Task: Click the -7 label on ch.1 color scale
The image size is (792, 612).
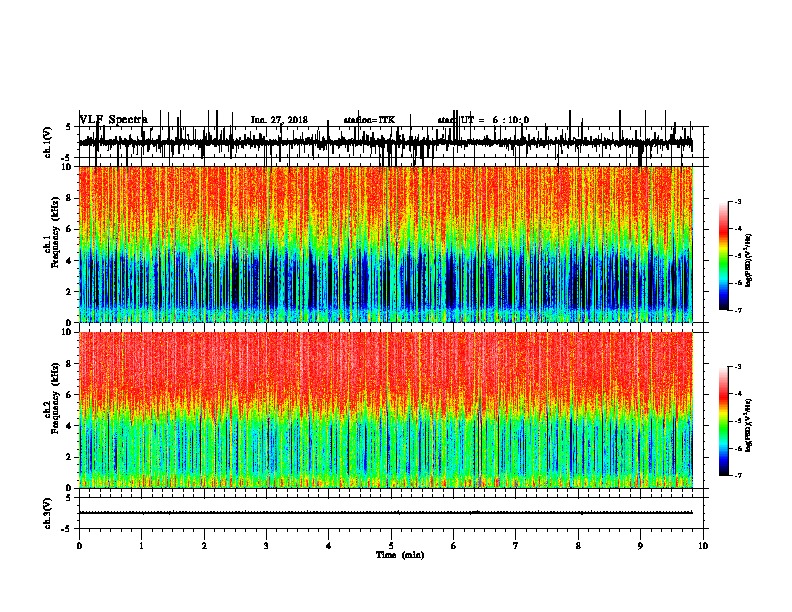Action: 737,310
